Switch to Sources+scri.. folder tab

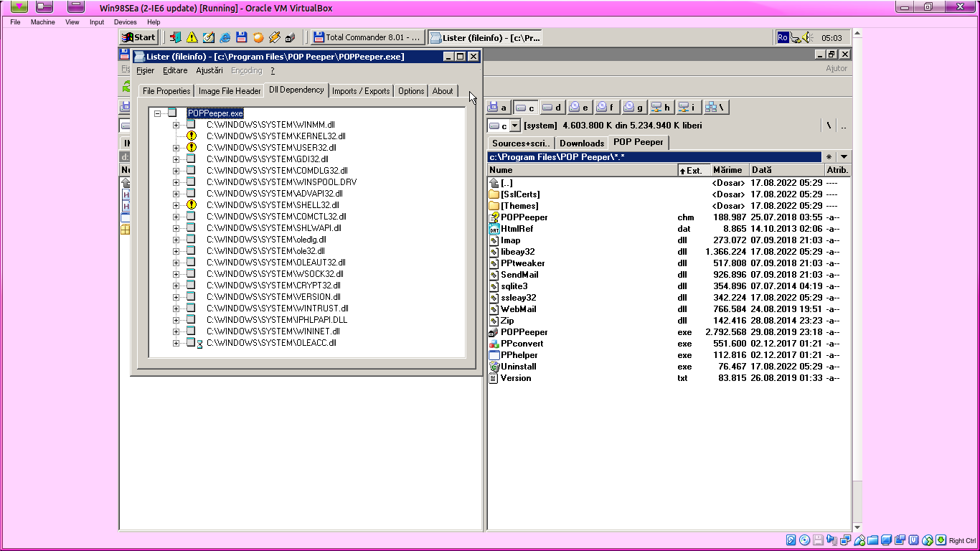tap(521, 143)
